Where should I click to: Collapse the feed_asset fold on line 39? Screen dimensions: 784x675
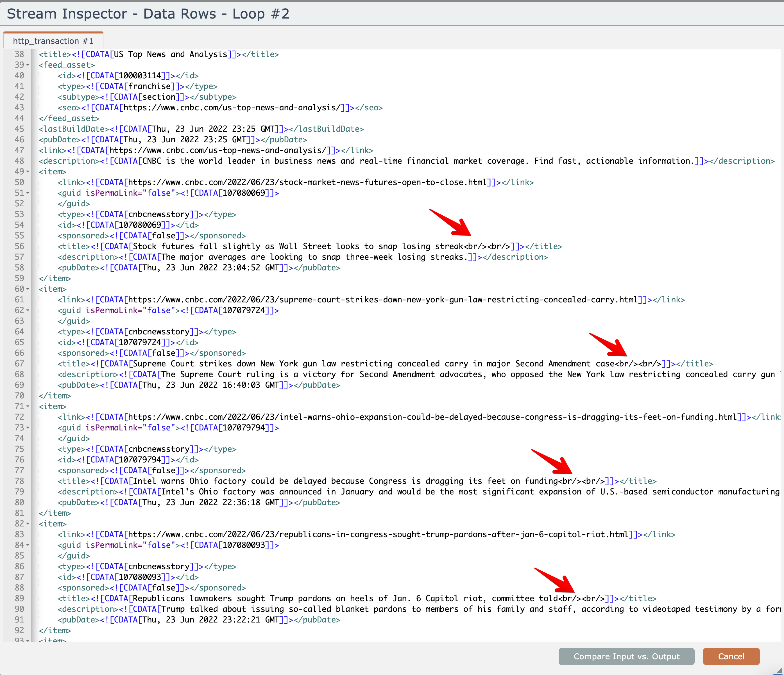(28, 65)
